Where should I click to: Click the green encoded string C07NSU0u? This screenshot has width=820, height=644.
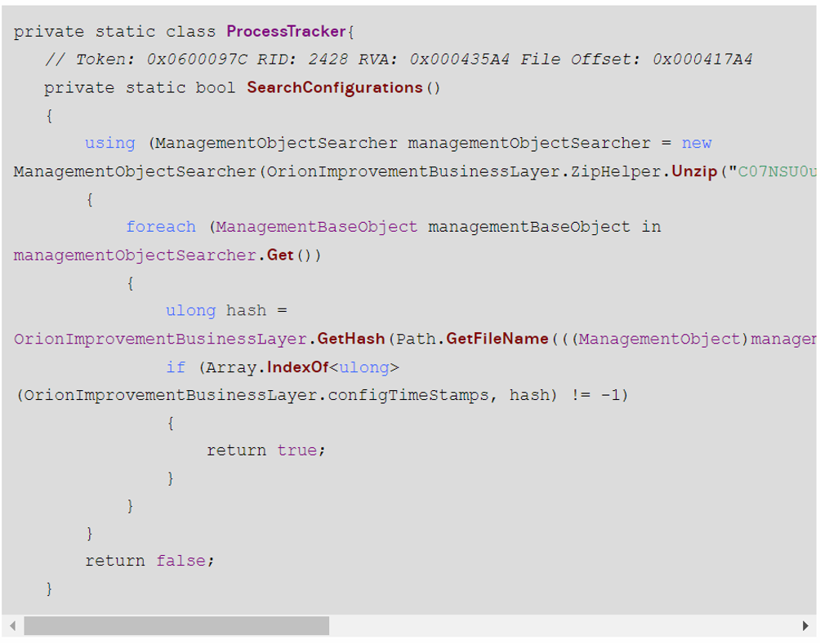coord(777,171)
